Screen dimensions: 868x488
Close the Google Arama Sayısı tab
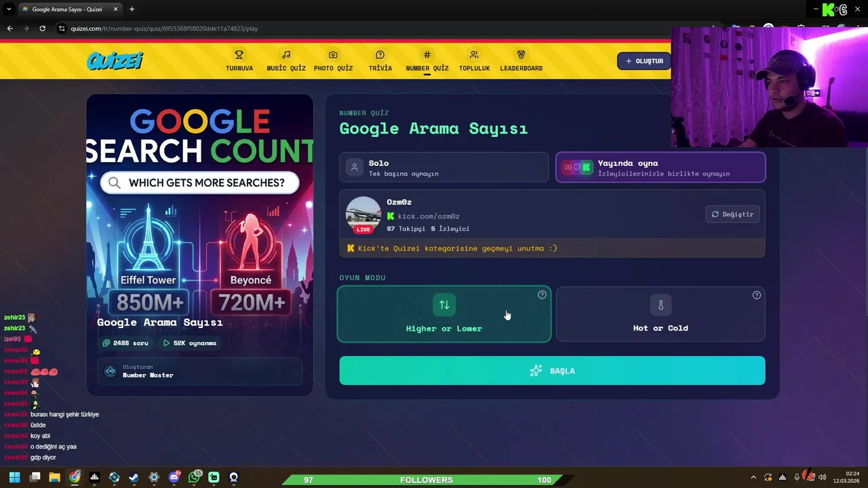click(x=115, y=9)
